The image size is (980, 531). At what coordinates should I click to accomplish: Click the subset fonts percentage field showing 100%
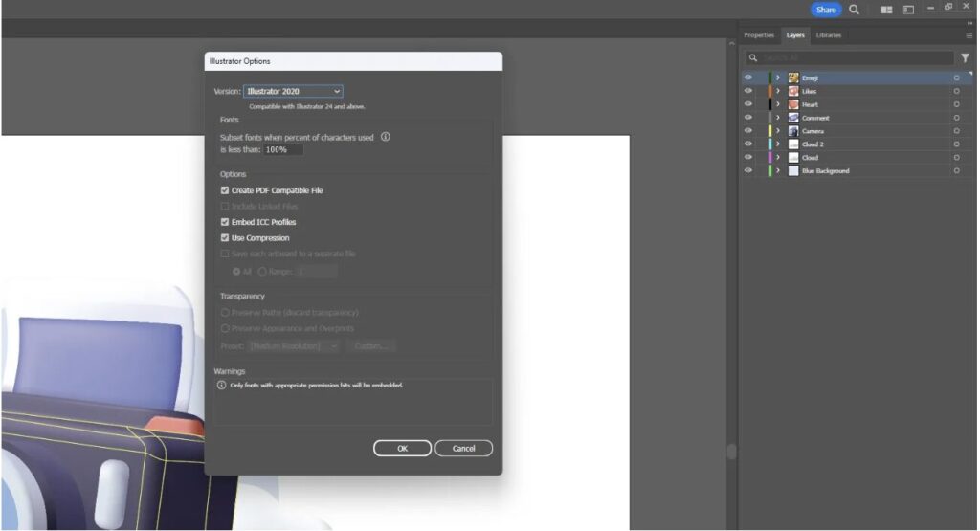[283, 150]
